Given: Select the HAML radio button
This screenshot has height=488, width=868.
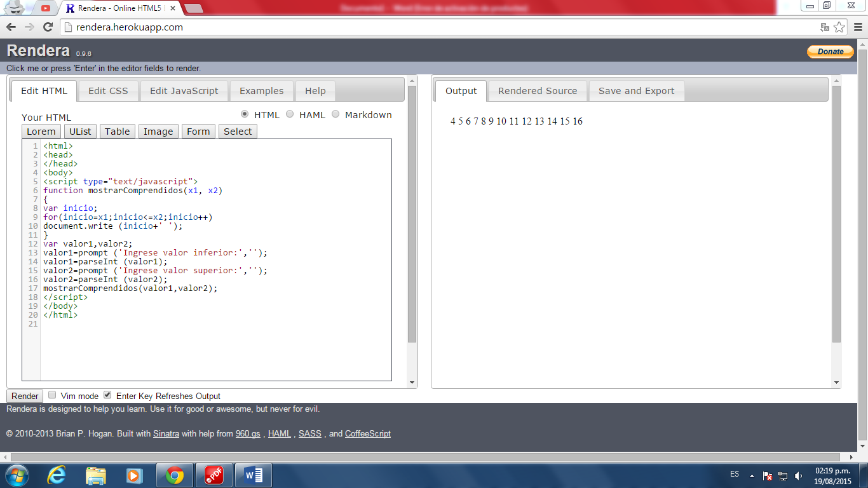Looking at the screenshot, I should click(290, 114).
